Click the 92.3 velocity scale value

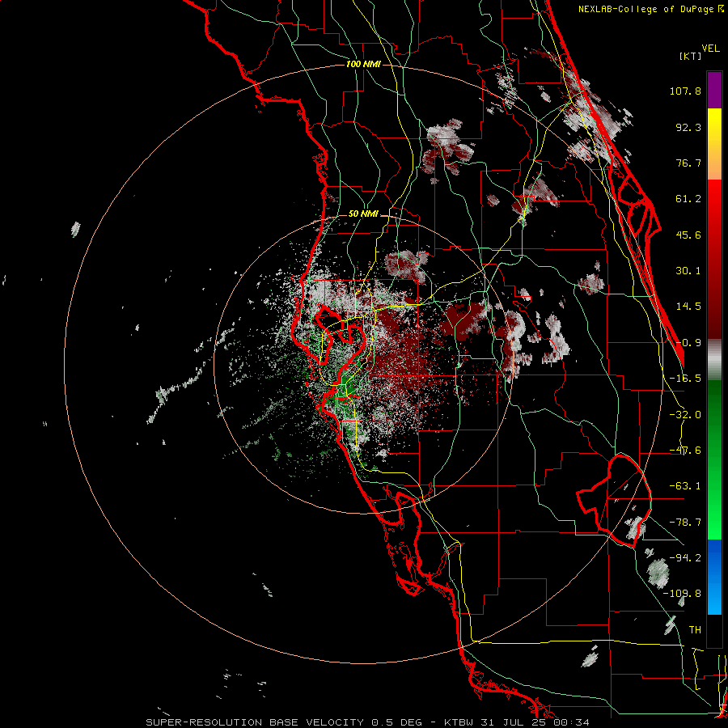tap(688, 127)
